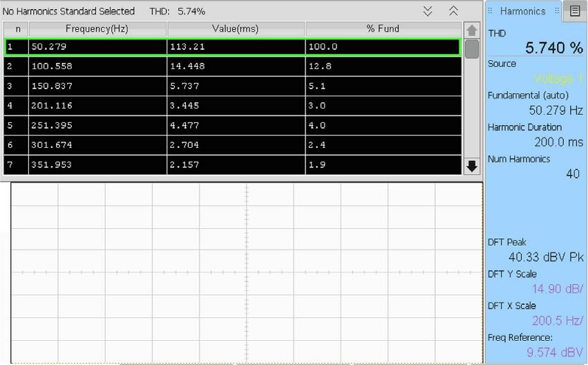Viewport: 588px width, 365px height.
Task: Click the double-up chevron collapse icon
Action: pyautogui.click(x=453, y=11)
